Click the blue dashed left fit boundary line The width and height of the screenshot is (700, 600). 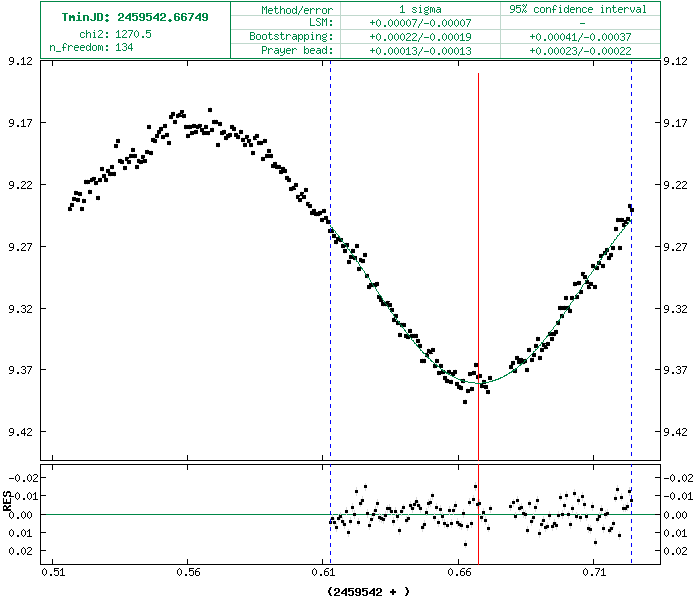click(x=330, y=150)
